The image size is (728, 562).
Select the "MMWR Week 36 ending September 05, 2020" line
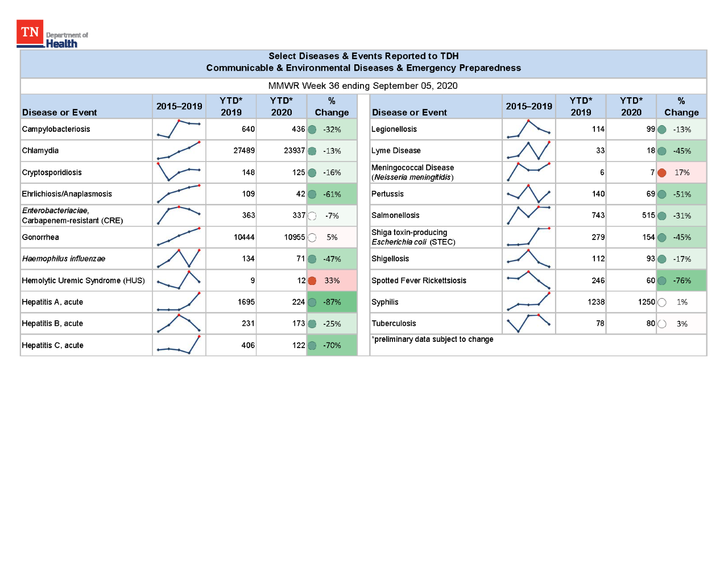363,86
